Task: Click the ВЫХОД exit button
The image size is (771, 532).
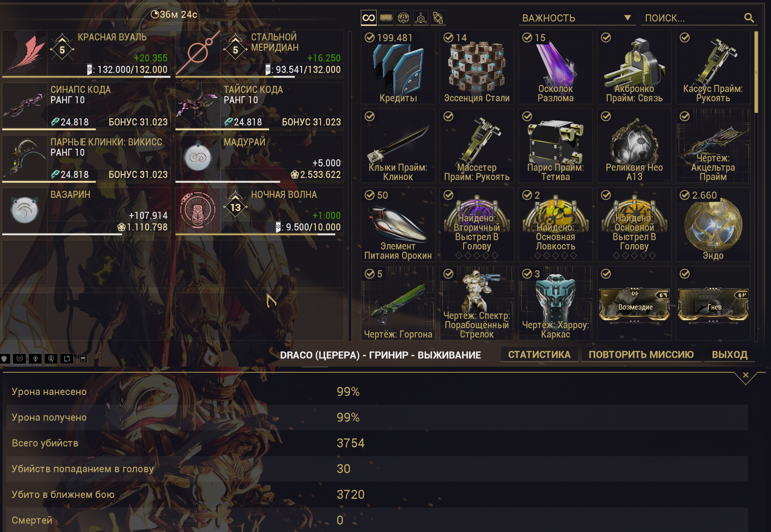Action: (729, 355)
